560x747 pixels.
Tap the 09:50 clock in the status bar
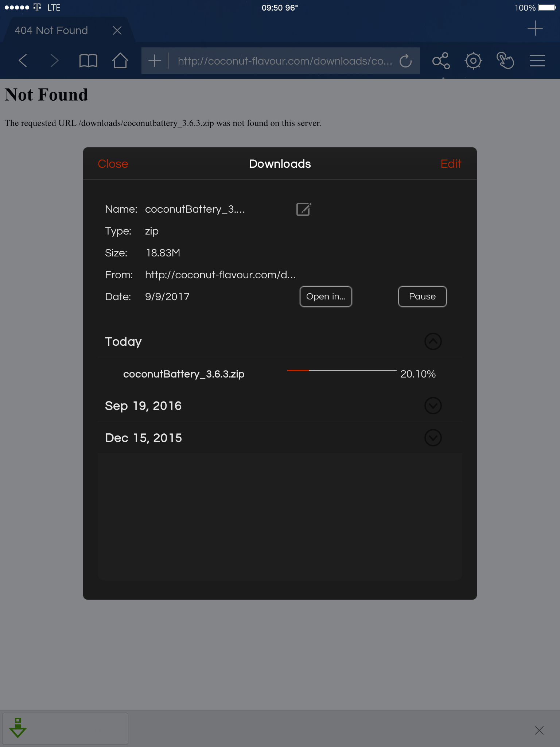(x=272, y=8)
